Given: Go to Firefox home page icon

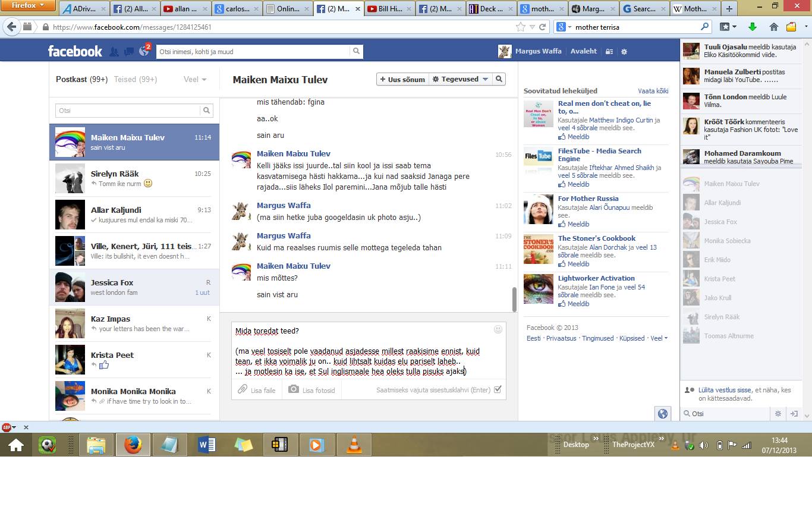Looking at the screenshot, I should 774,27.
